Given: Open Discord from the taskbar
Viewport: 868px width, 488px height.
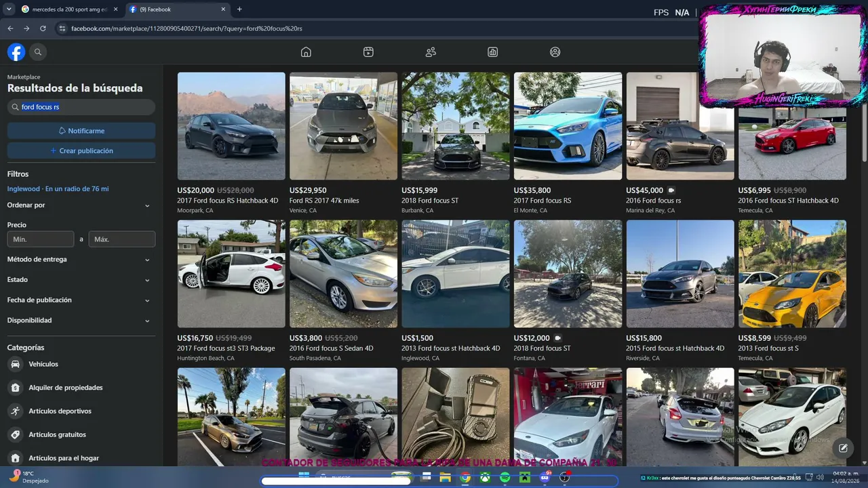Looking at the screenshot, I should [x=545, y=478].
